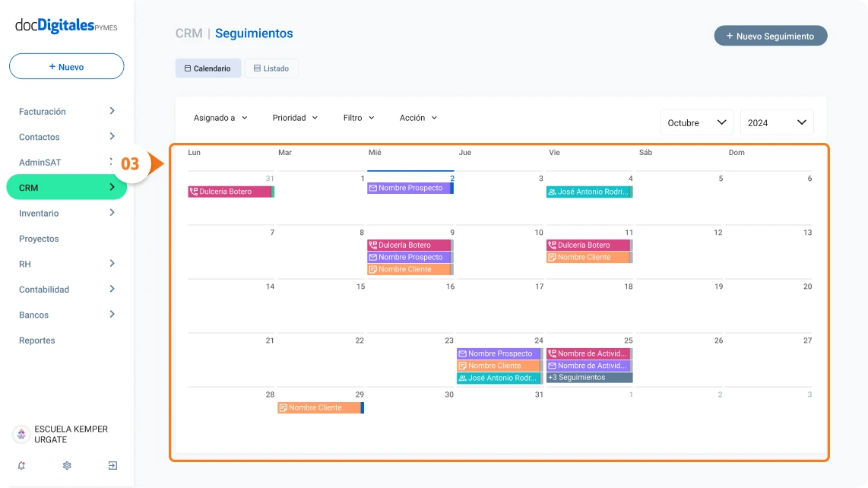Viewport: 868px width, 488px height.
Task: Select day 15 in the calendar
Action: [360, 287]
